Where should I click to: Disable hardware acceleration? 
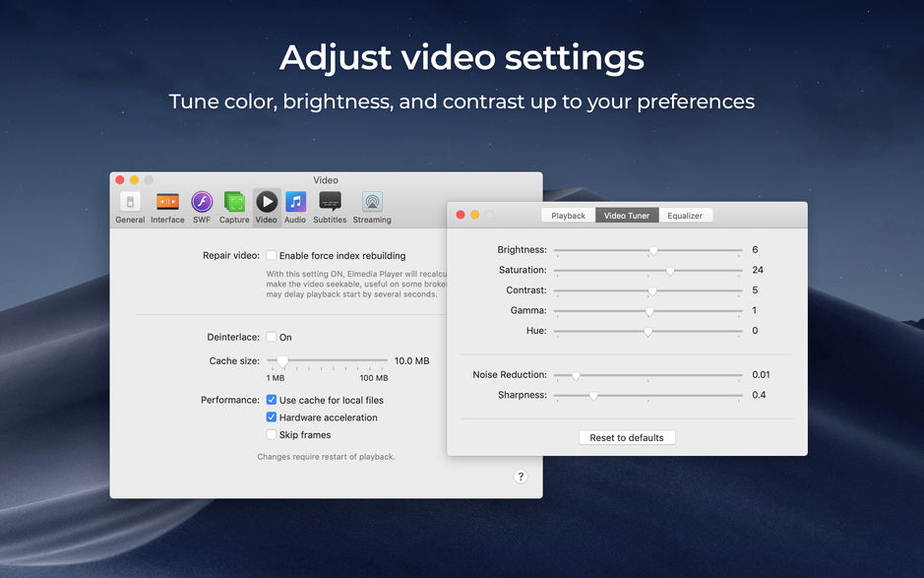pyautogui.click(x=272, y=417)
